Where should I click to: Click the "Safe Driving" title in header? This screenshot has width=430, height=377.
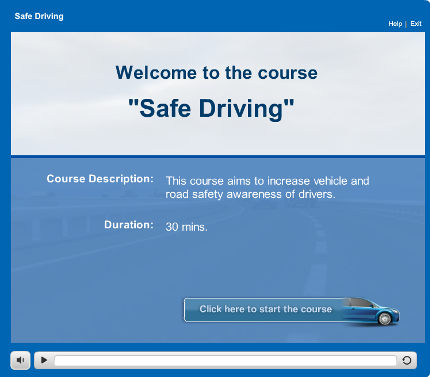[39, 16]
